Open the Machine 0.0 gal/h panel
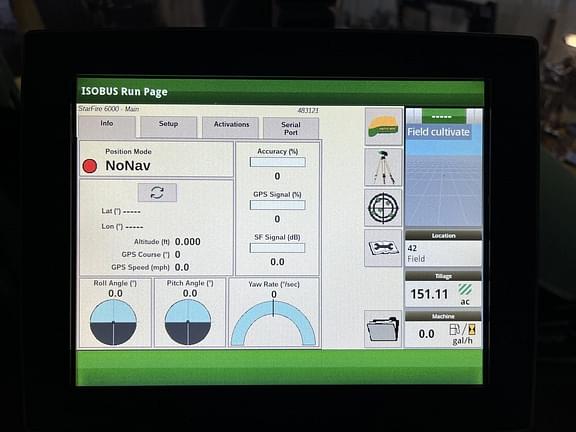Image resolution: width=576 pixels, height=432 pixels. point(443,329)
